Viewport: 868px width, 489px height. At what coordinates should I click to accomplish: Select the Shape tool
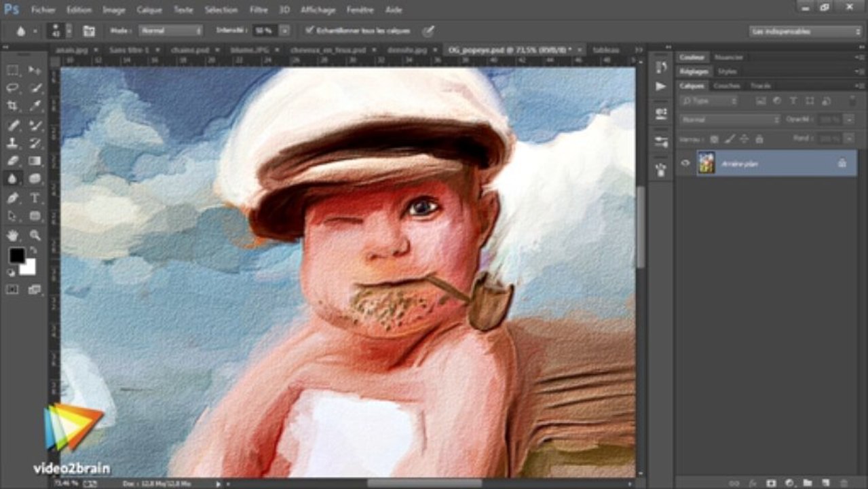pyautogui.click(x=35, y=216)
